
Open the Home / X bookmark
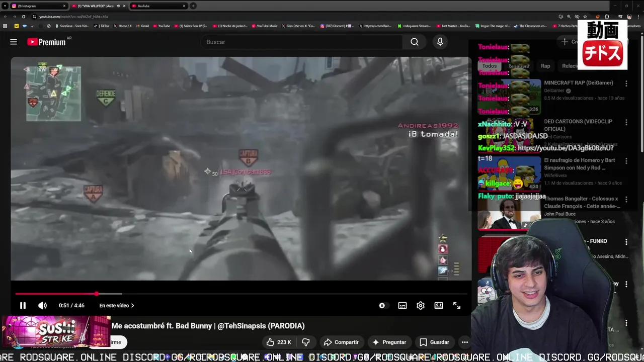(x=122, y=26)
